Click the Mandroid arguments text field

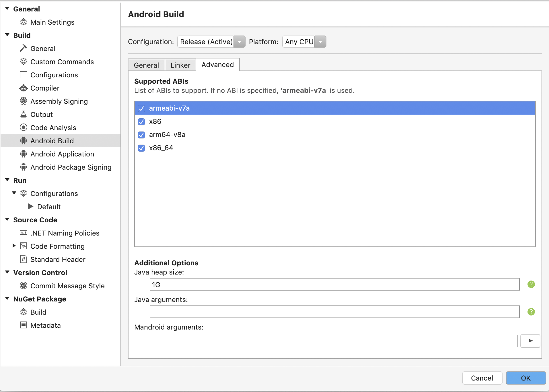[334, 341]
